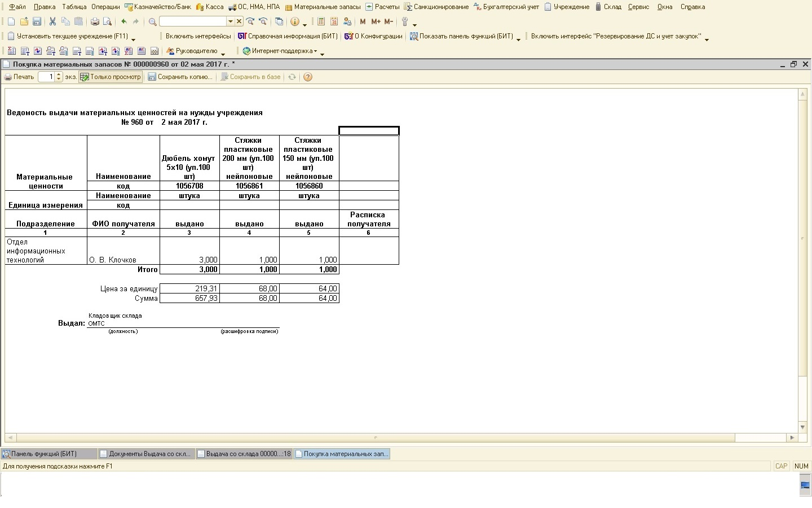Click the vertical scrollbar down arrow

click(802, 428)
